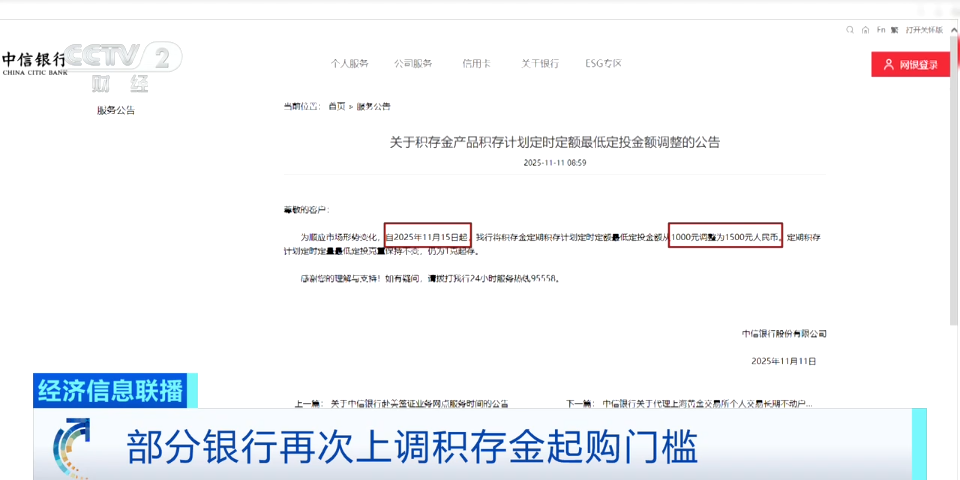
Task: Click the China CITIC Bank logo
Action: pos(33,63)
